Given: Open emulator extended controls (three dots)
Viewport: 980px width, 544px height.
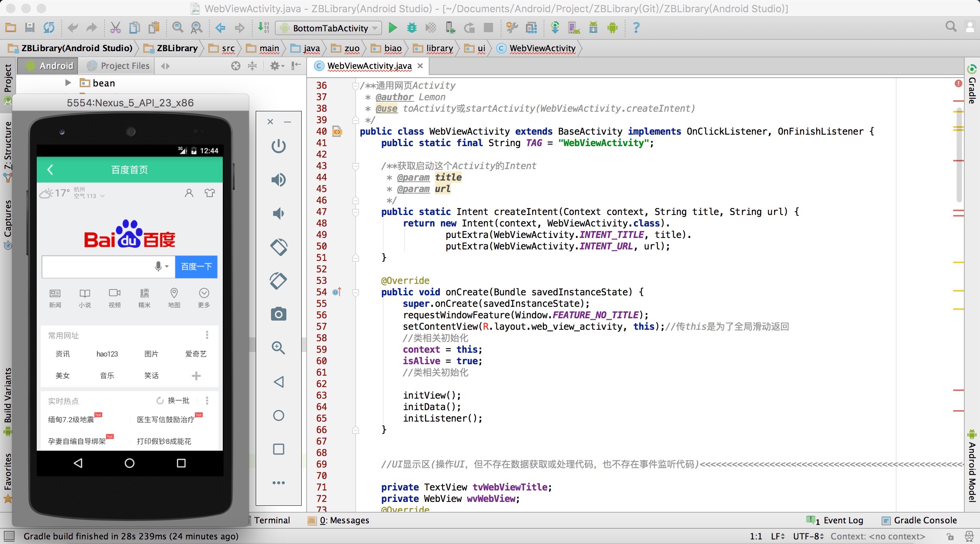Looking at the screenshot, I should (278, 483).
